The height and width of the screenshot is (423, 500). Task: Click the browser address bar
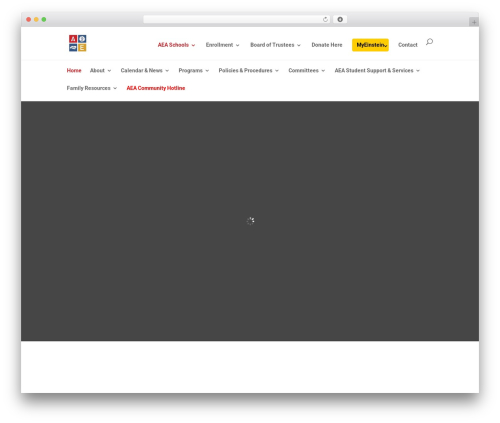point(237,20)
